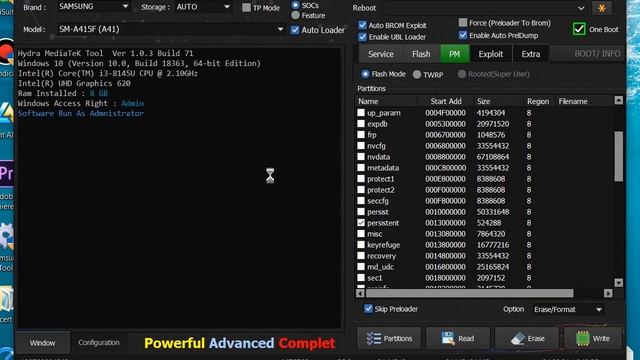640x360 pixels.
Task: Click the Filename column header
Action: pos(584,101)
